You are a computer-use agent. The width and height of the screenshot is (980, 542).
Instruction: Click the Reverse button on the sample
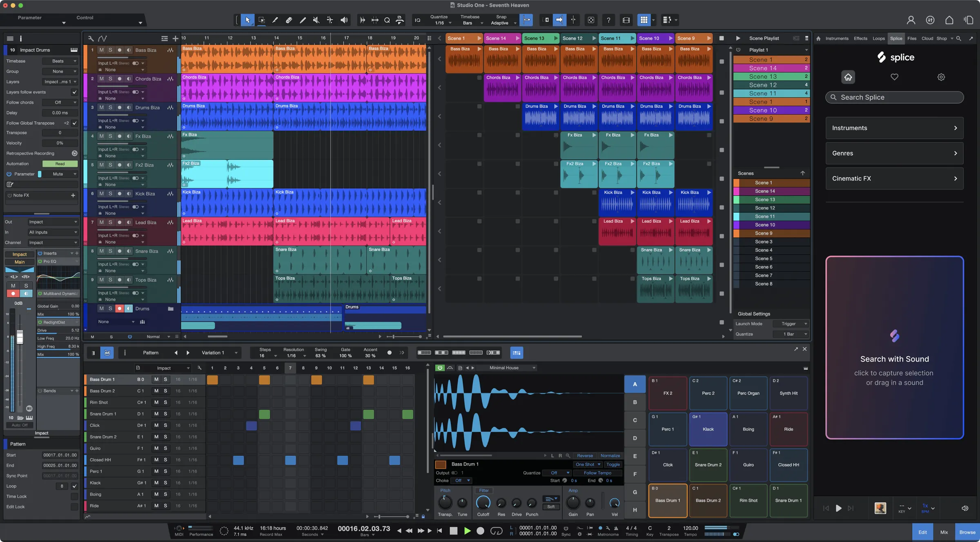click(585, 455)
